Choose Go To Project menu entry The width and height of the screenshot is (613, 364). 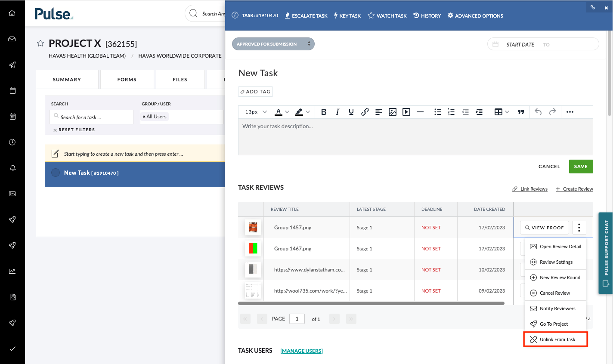(555, 324)
